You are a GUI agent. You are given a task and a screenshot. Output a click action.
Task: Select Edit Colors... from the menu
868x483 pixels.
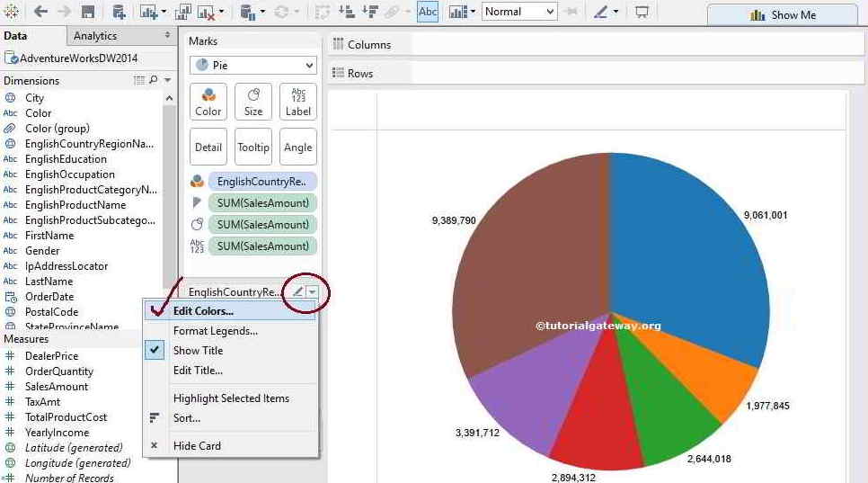pyautogui.click(x=203, y=311)
